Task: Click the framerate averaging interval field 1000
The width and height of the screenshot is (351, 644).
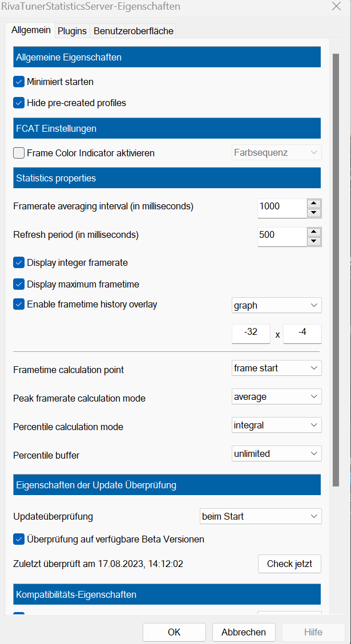Action: [x=282, y=208]
